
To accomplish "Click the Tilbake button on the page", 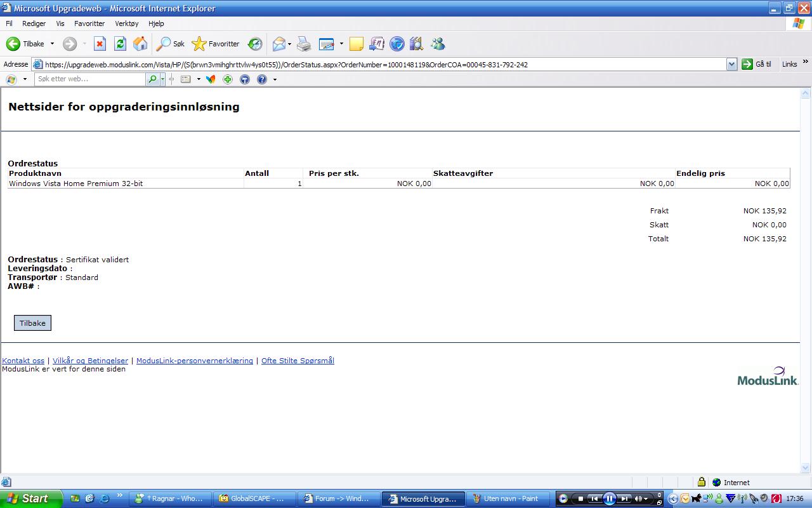I will pos(32,323).
